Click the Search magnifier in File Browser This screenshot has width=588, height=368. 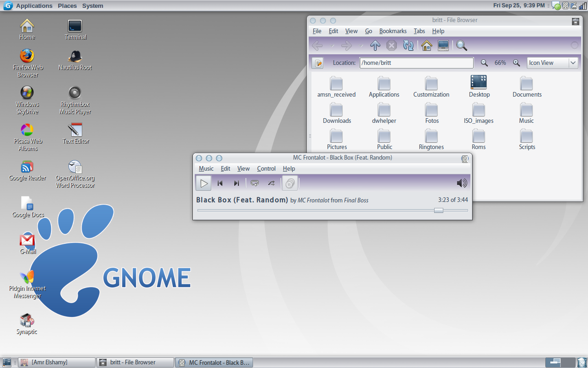click(462, 46)
